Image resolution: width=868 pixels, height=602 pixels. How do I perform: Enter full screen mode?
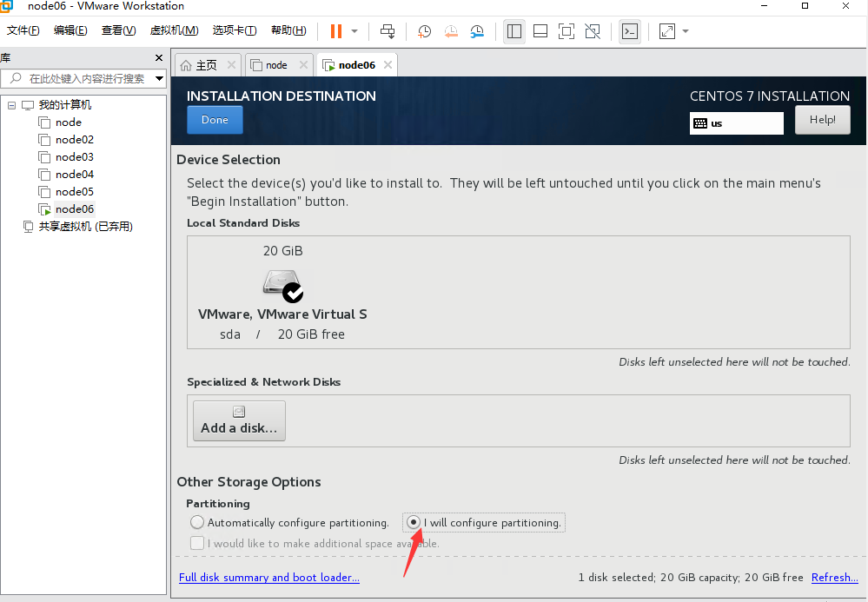[x=567, y=31]
